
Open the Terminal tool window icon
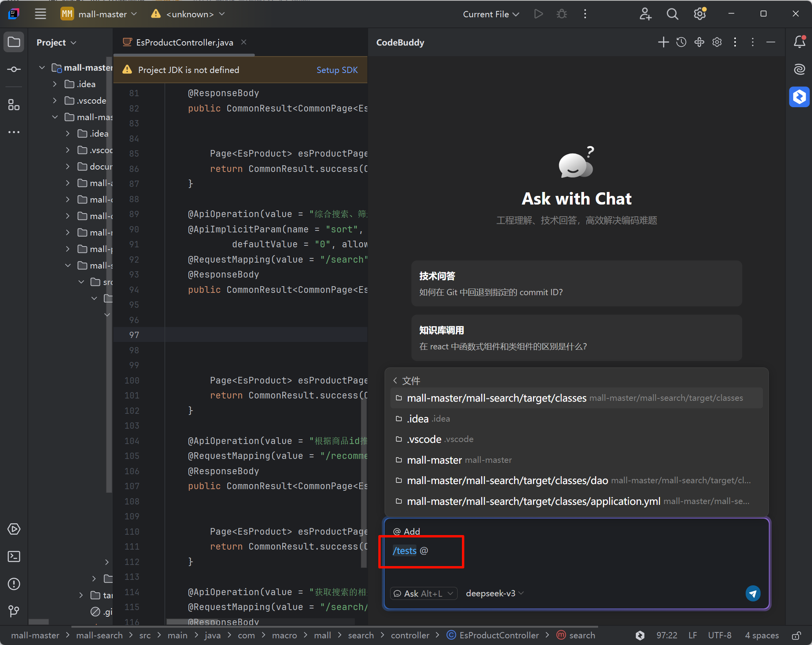(x=14, y=556)
